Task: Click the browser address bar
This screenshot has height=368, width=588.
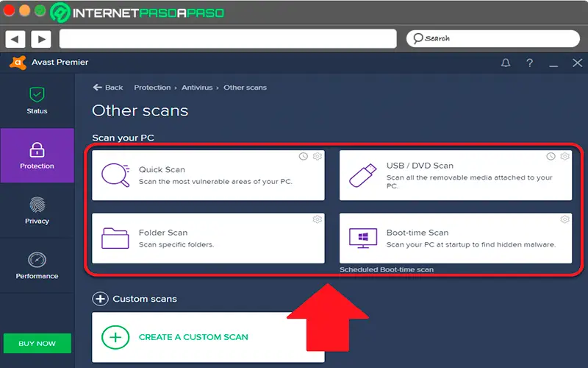Action: point(228,39)
